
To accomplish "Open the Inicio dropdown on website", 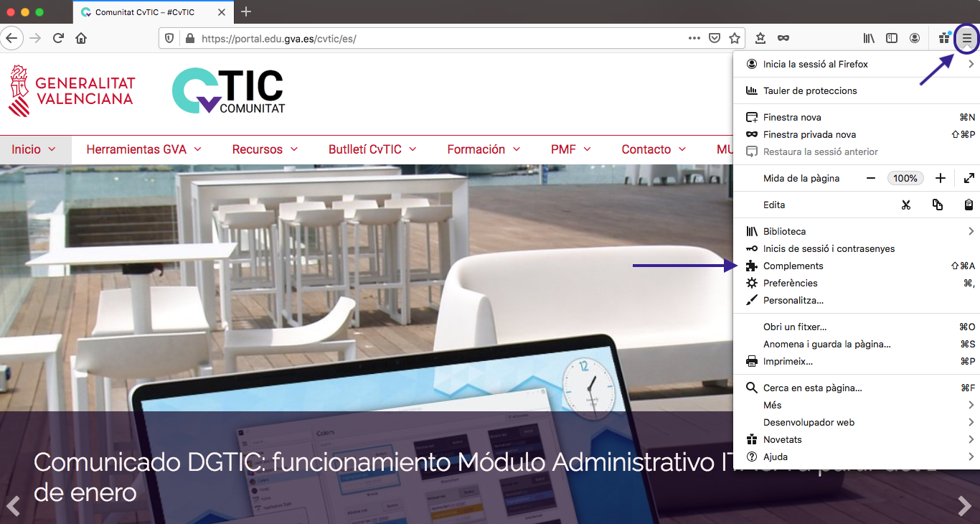I will 34,149.
